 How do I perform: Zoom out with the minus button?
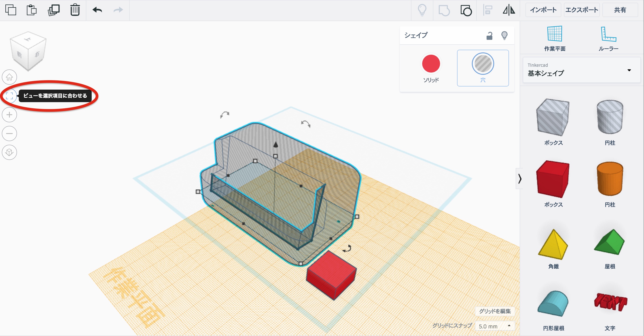coord(9,134)
